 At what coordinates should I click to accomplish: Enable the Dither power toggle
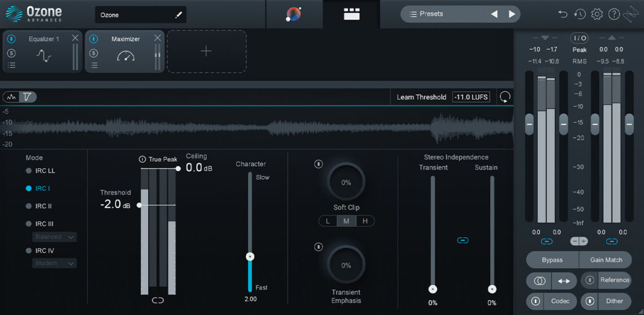pyautogui.click(x=590, y=301)
